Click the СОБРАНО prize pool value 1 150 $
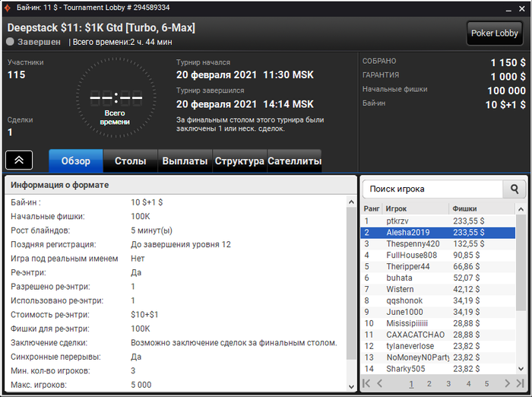Screen dimensions: 532x397 pyautogui.click(x=508, y=62)
